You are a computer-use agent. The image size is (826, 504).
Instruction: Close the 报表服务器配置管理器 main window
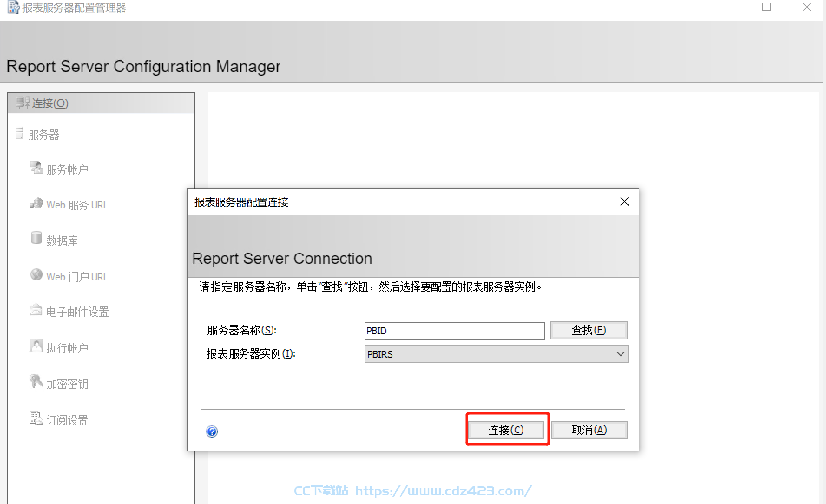point(806,7)
